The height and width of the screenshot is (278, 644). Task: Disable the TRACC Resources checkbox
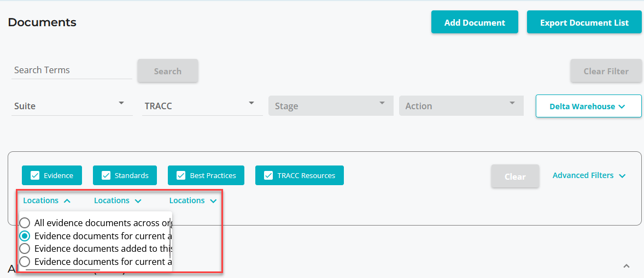(268, 175)
